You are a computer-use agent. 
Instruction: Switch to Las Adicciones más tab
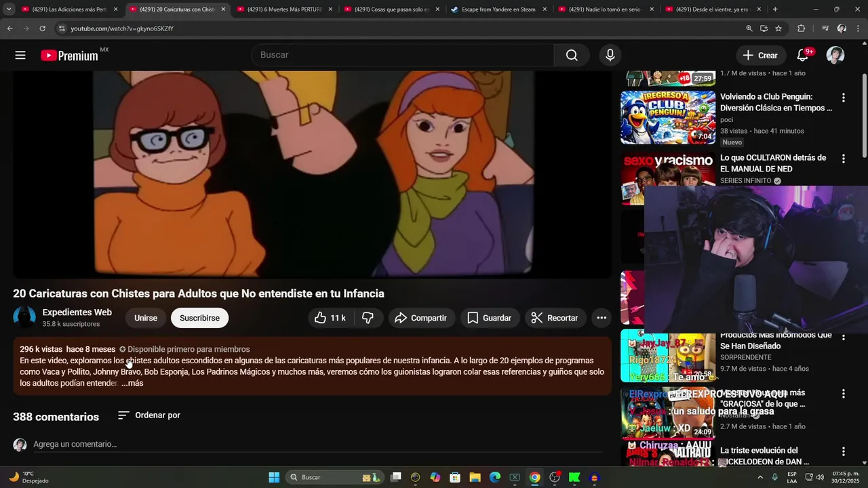(x=71, y=9)
